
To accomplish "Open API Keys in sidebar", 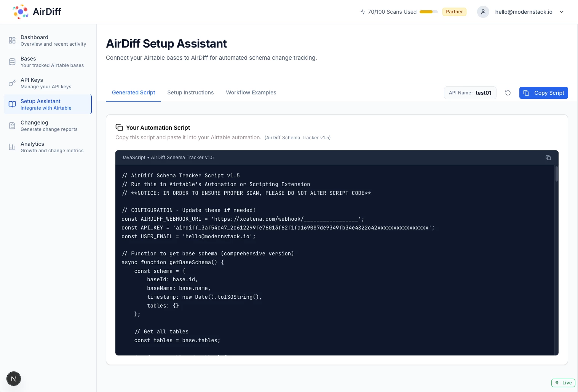I will (48, 83).
